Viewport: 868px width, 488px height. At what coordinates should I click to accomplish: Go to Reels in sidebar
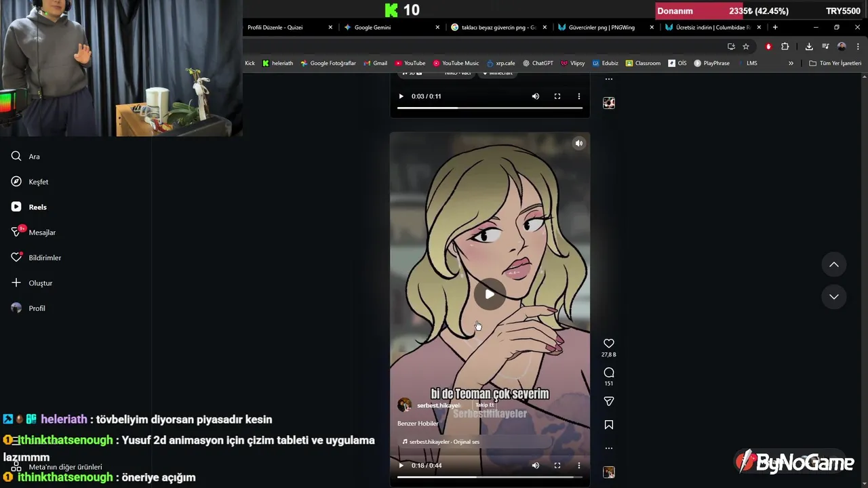pos(29,207)
